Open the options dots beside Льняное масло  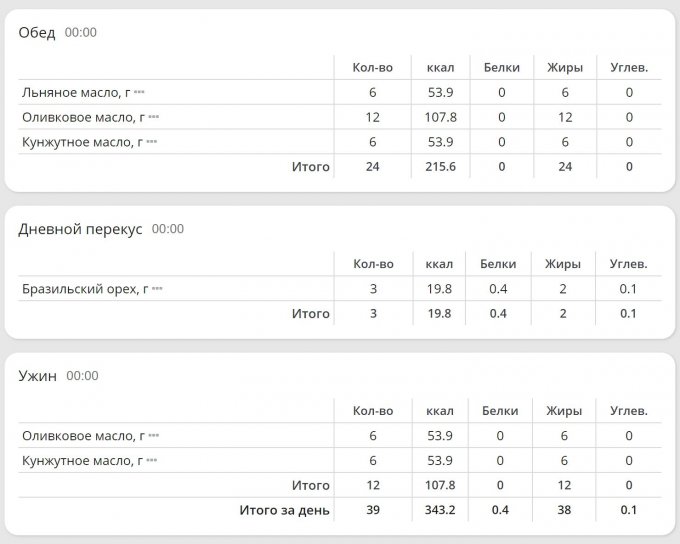(x=139, y=92)
